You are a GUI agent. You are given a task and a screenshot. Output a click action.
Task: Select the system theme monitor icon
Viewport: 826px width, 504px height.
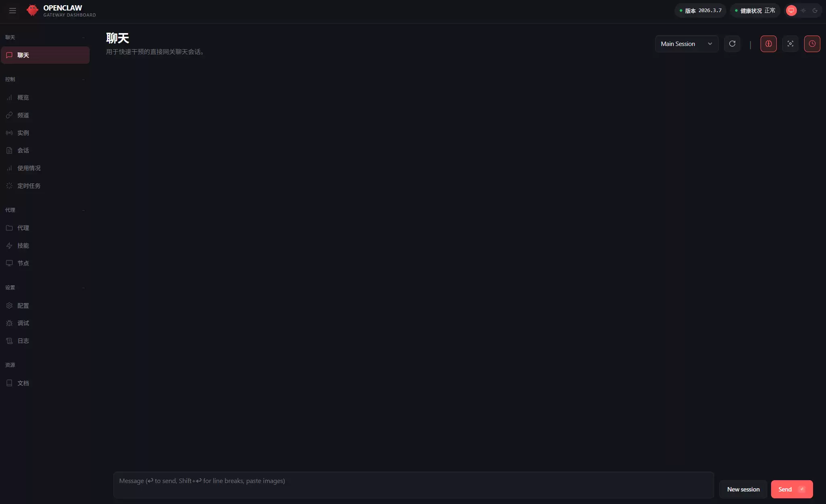pyautogui.click(x=791, y=10)
